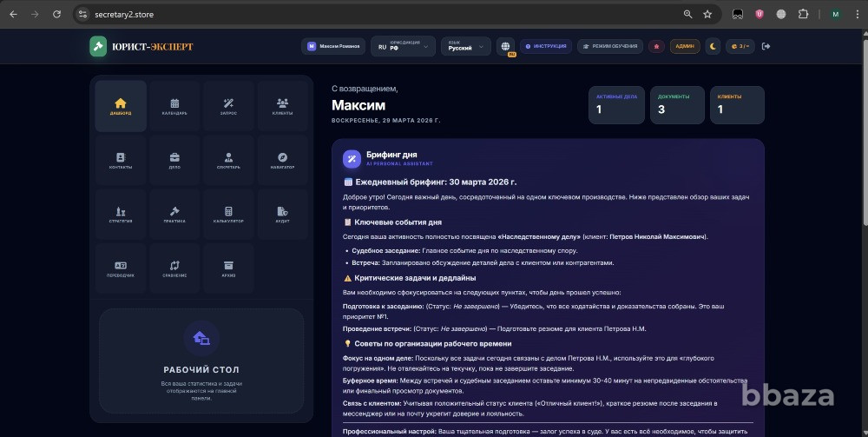
Task: Open the Активные дела stat card
Action: click(616, 104)
